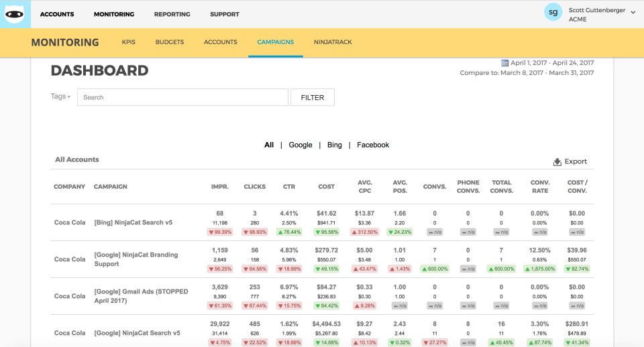The height and width of the screenshot is (347, 644).
Task: Click the 76.44% CTR change badge
Action: (289, 232)
